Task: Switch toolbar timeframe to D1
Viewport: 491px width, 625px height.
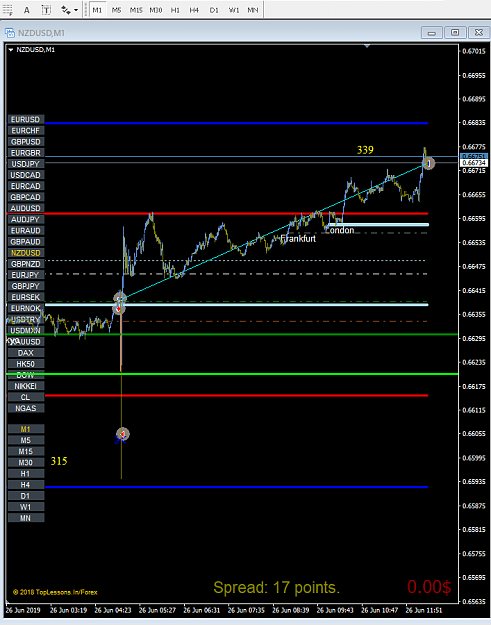Action: pos(214,10)
